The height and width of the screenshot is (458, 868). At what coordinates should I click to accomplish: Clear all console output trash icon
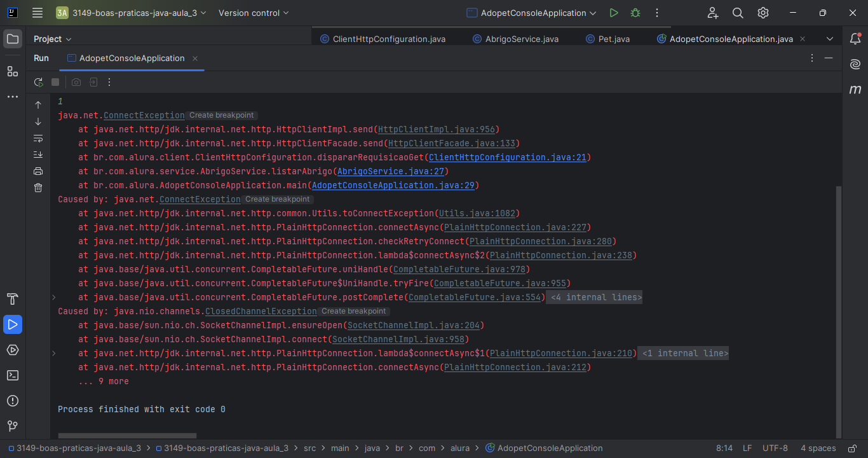coord(38,188)
